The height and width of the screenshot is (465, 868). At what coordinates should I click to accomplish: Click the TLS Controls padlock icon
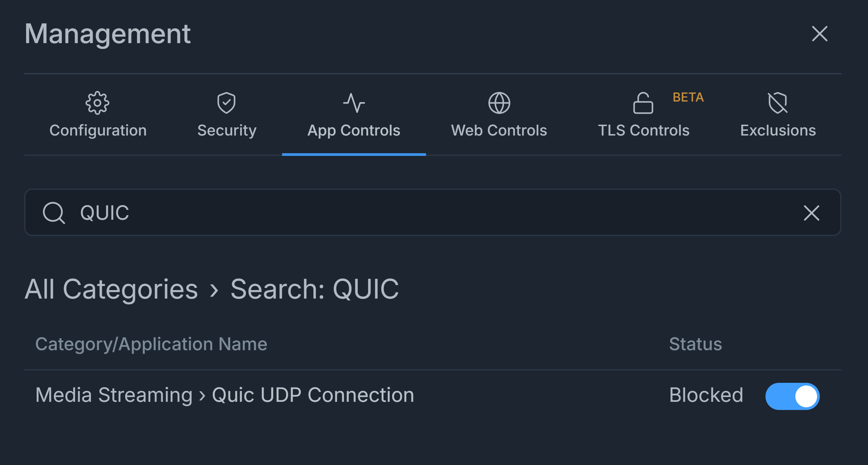click(643, 103)
